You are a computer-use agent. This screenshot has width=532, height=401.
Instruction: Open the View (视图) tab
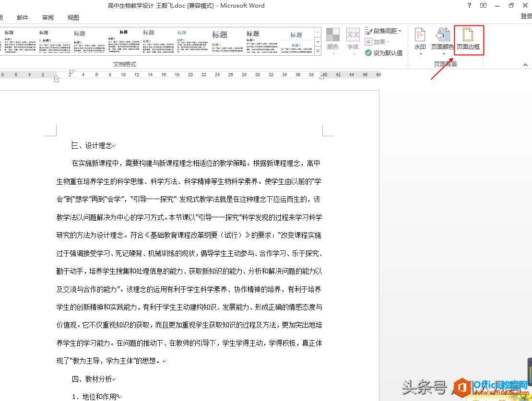tap(73, 18)
